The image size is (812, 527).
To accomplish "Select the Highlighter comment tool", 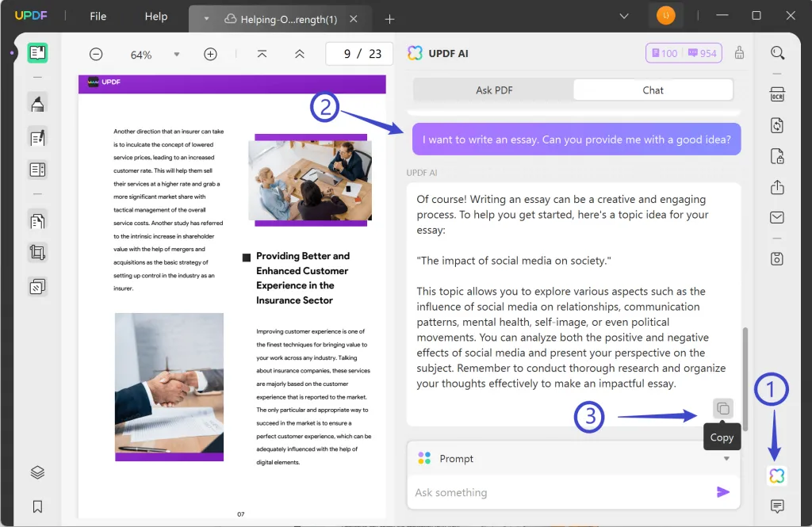I will (37, 104).
